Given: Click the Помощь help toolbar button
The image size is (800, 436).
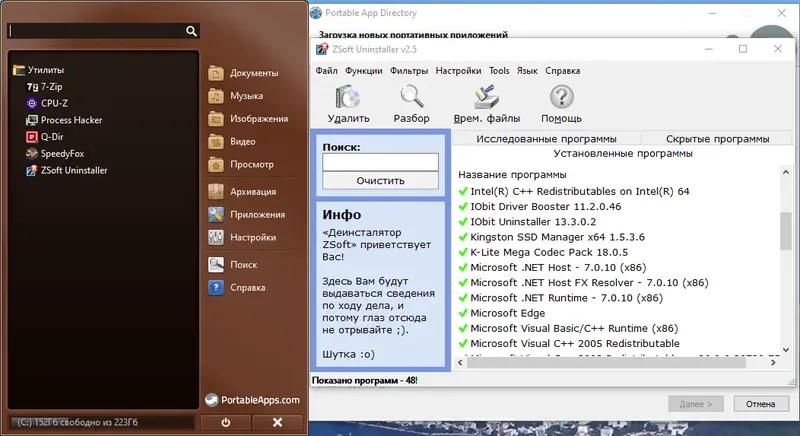Looking at the screenshot, I should point(561,105).
